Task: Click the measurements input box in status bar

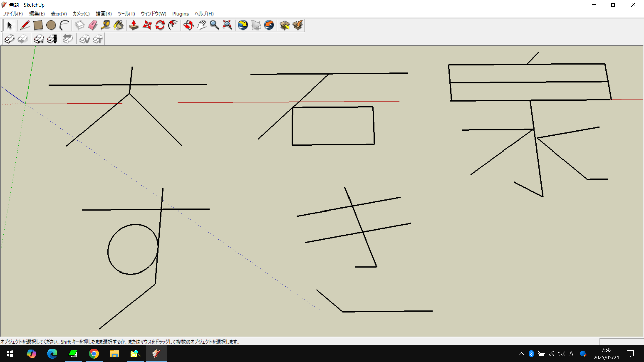Action: [x=621, y=342]
